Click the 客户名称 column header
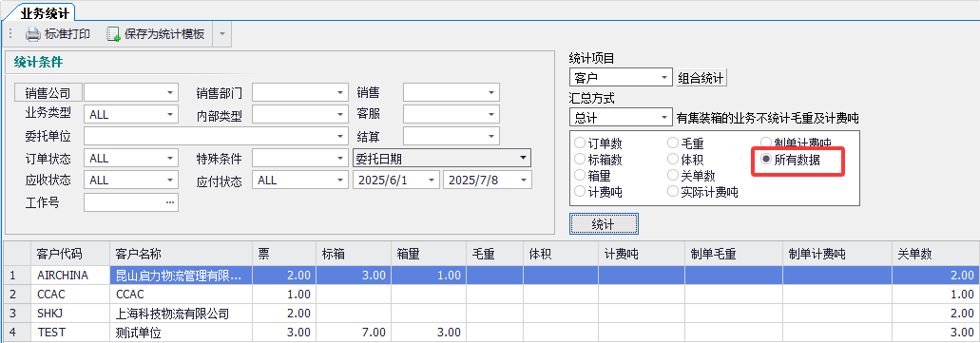This screenshot has width=980, height=343. pos(181,255)
